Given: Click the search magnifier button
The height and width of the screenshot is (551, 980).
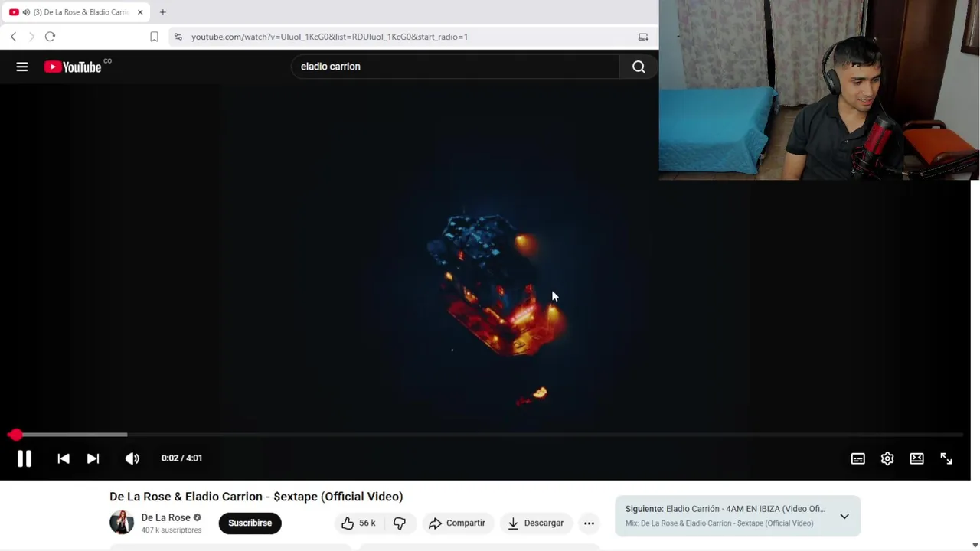Looking at the screenshot, I should 639,67.
